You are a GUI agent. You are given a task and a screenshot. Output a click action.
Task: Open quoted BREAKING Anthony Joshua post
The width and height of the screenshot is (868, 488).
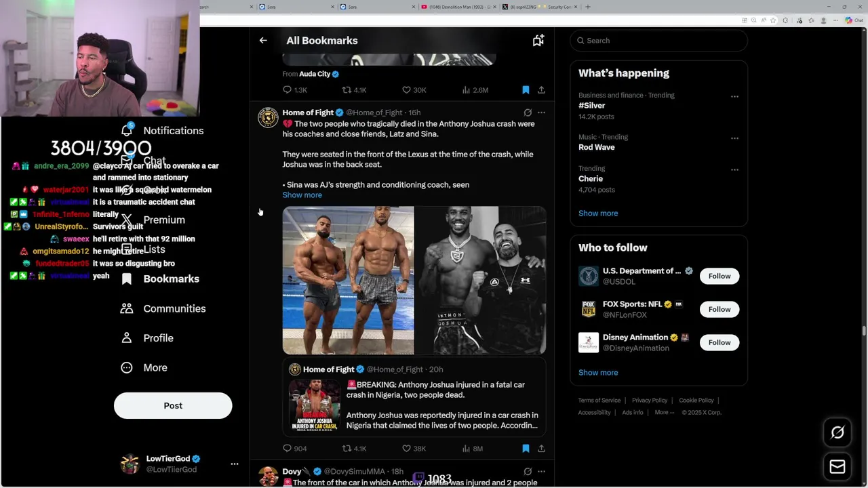(414, 396)
